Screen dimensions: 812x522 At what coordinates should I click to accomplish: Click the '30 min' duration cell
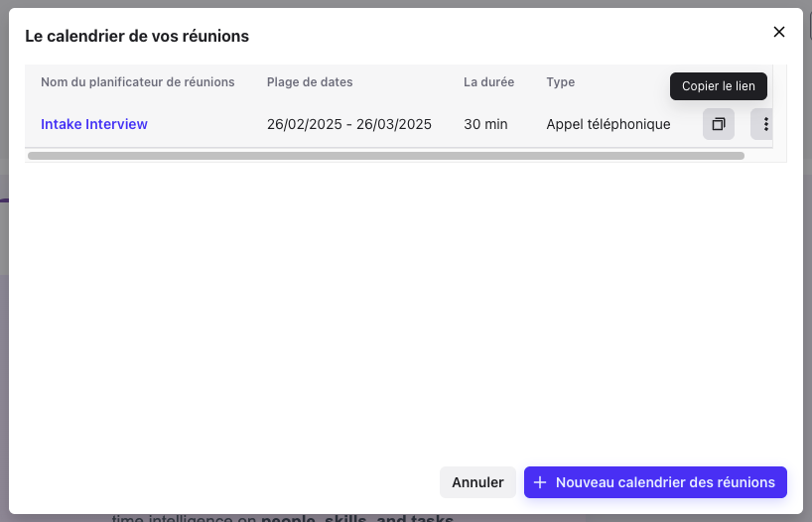pyautogui.click(x=485, y=124)
